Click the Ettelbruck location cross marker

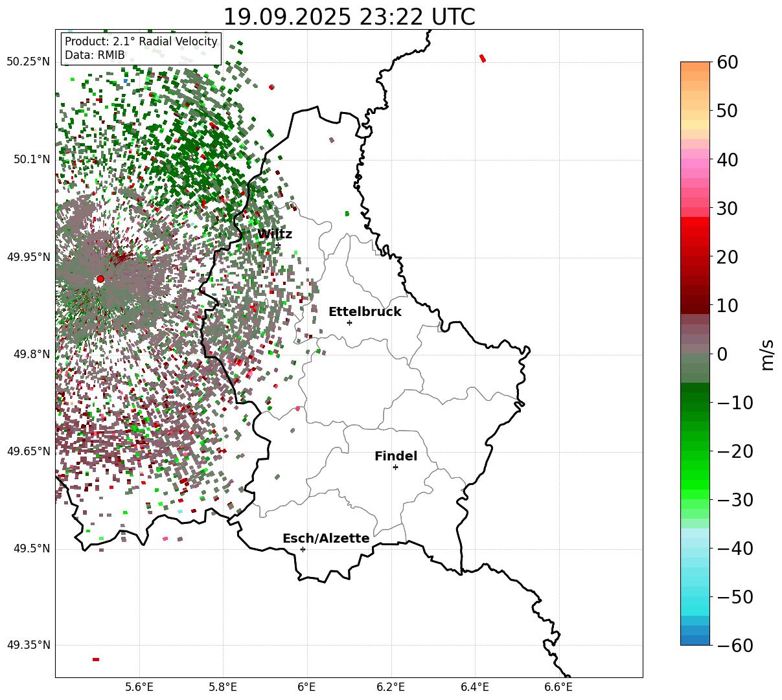pyautogui.click(x=349, y=322)
